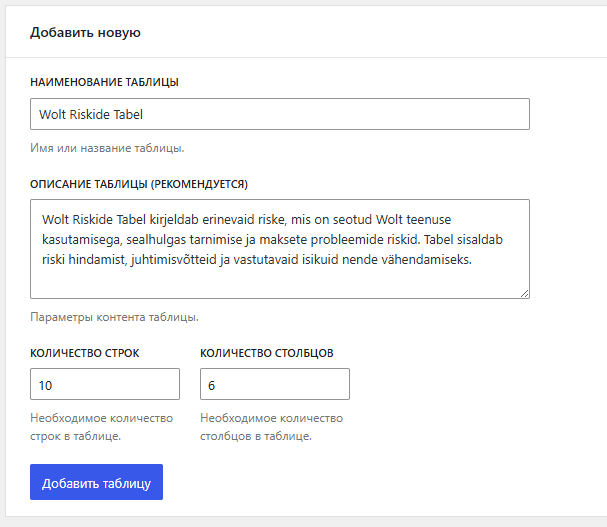
Task: Click the help text below the rows field
Action: pos(102,427)
